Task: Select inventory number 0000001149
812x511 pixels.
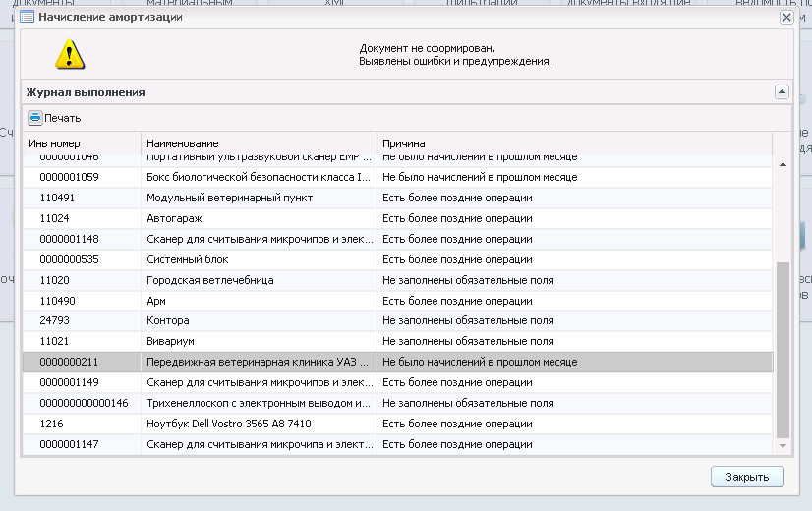Action: click(69, 382)
